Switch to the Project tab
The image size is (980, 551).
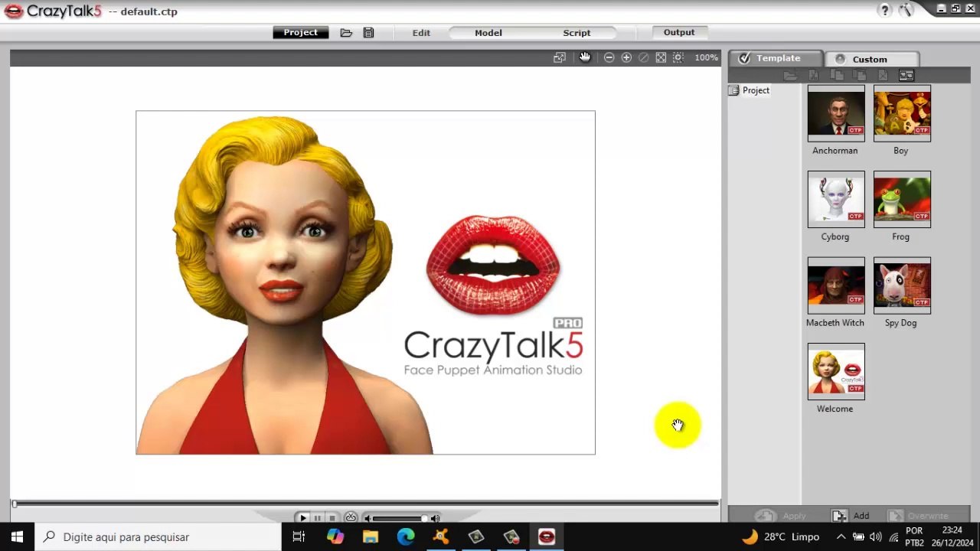coord(301,33)
